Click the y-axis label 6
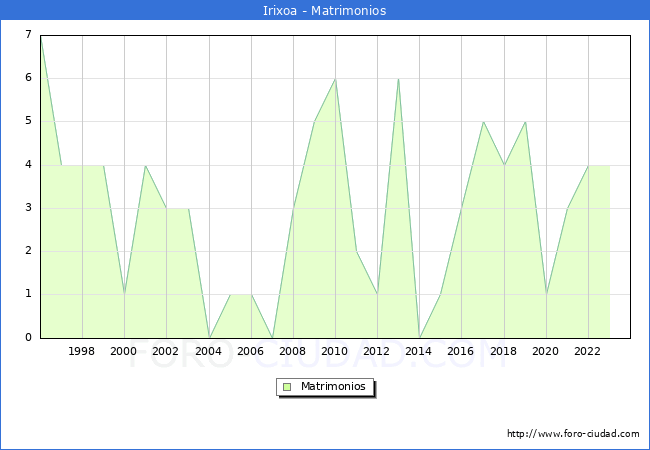650x450 pixels. coord(28,77)
